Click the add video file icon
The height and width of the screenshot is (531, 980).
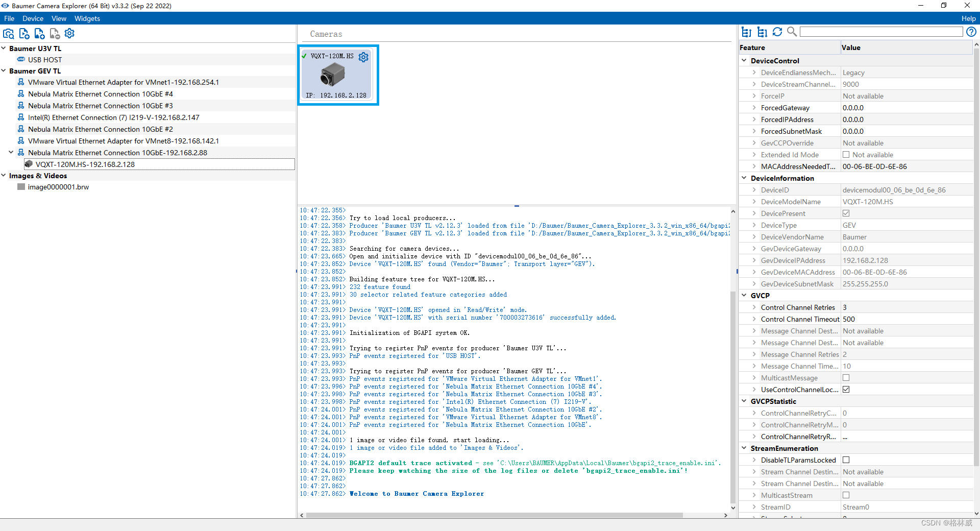[x=24, y=34]
